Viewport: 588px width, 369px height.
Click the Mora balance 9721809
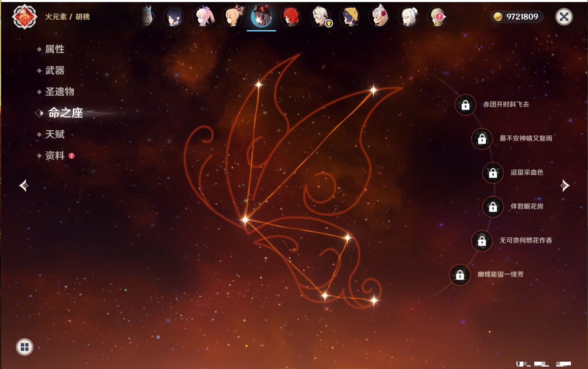[x=522, y=17]
